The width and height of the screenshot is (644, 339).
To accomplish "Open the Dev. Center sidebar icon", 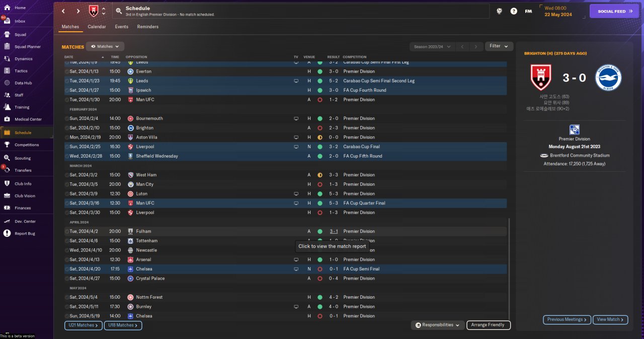I will point(7,221).
